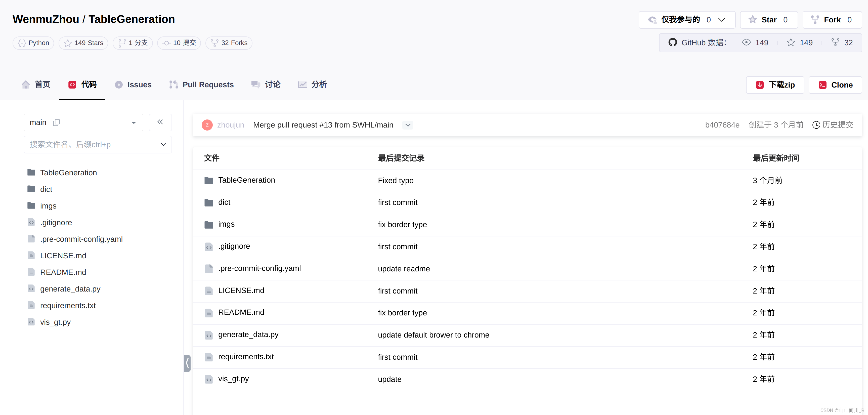Go to the 首页 homepage tab
Screen dimensions: 868x415
35,85
